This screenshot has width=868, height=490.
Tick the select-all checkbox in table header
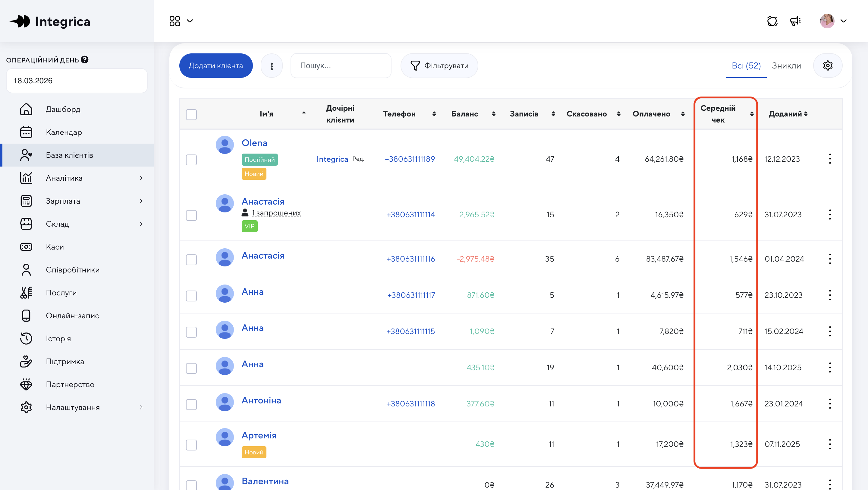(191, 114)
